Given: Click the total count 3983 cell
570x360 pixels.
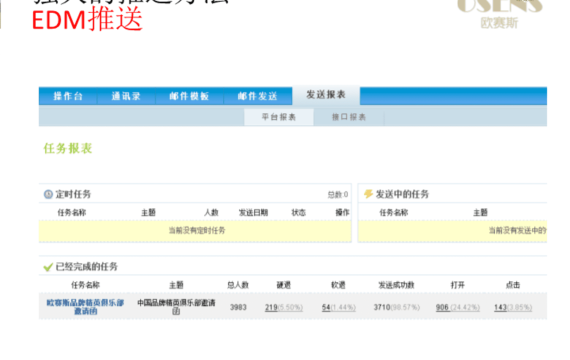Looking at the screenshot, I should 238,307.
